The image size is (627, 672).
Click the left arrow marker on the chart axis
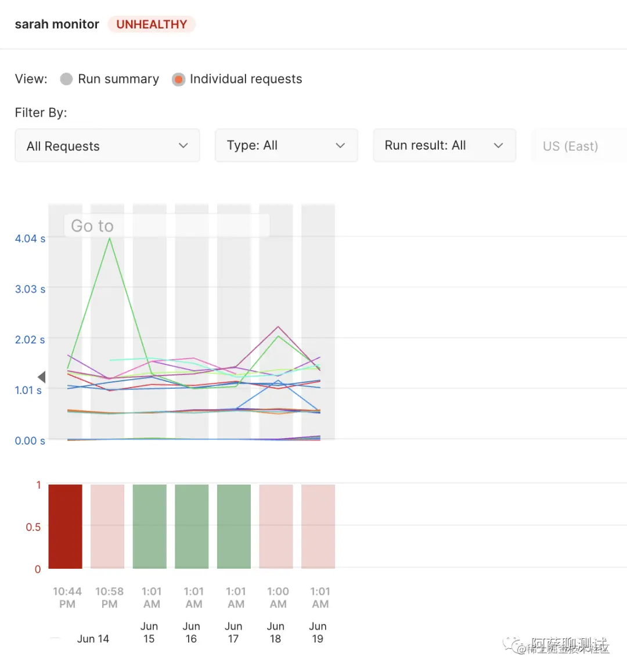(42, 377)
